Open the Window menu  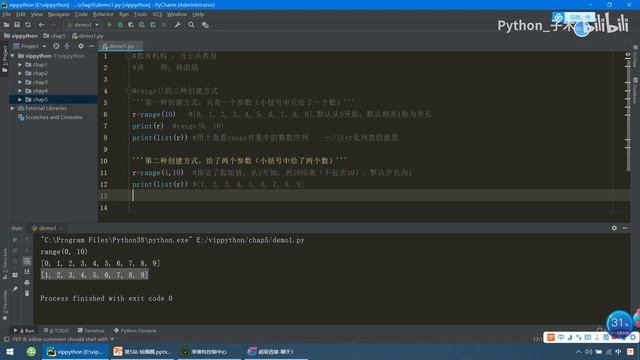[x=177, y=14]
